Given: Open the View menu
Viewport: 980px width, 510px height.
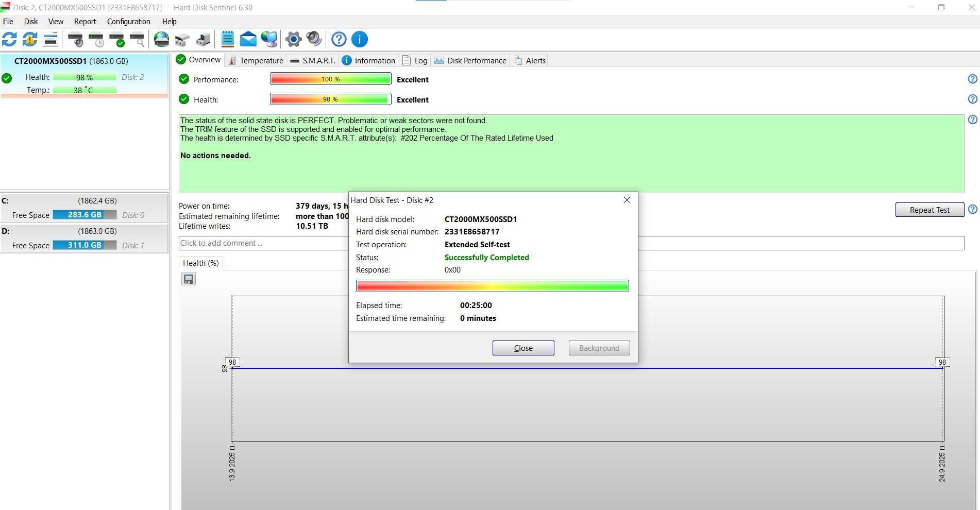Looking at the screenshot, I should (56, 22).
